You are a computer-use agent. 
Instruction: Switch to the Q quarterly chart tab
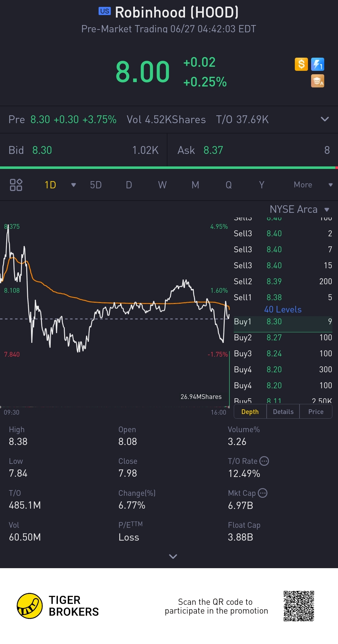click(229, 185)
